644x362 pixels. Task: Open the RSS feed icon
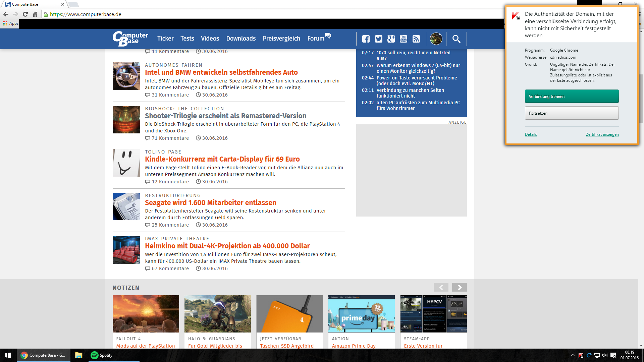(x=416, y=39)
